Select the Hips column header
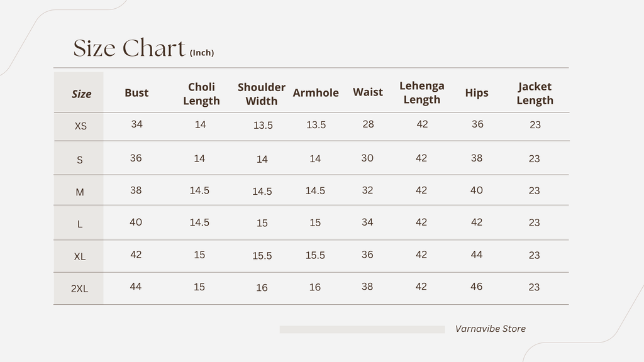This screenshot has height=362, width=644. [x=477, y=93]
